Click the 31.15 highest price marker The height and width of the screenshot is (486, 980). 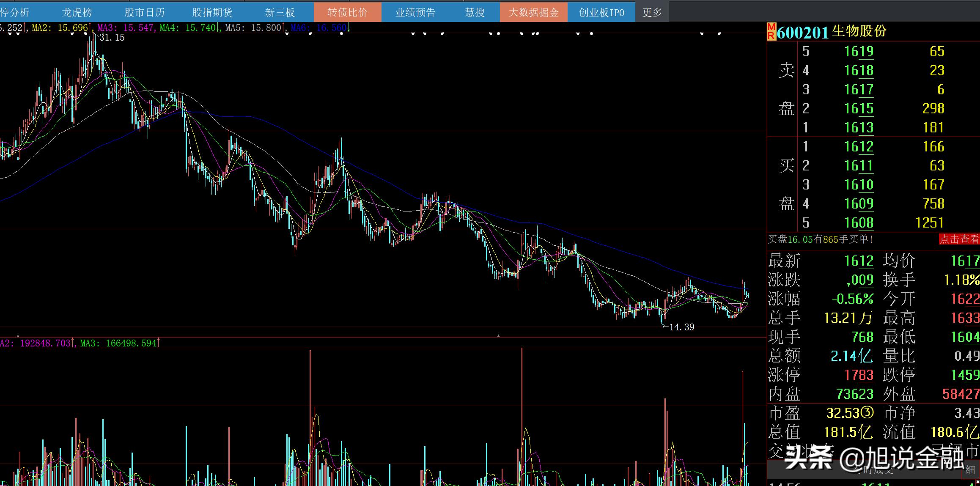click(x=112, y=38)
